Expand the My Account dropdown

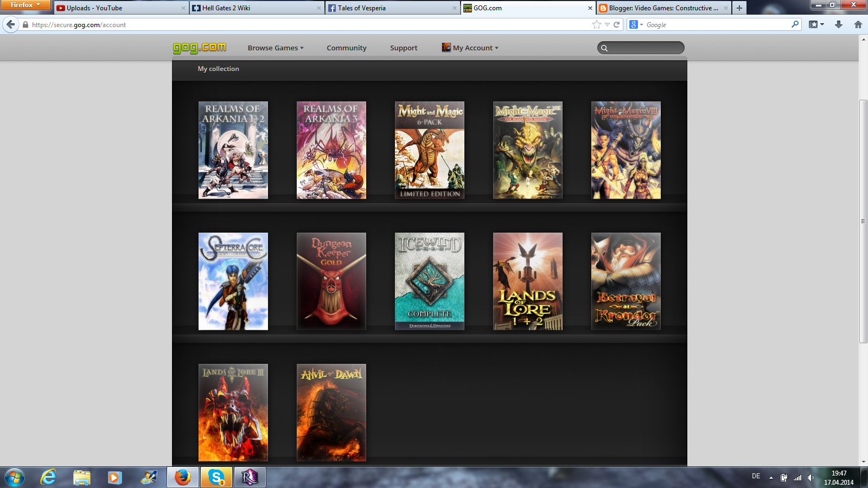click(470, 48)
